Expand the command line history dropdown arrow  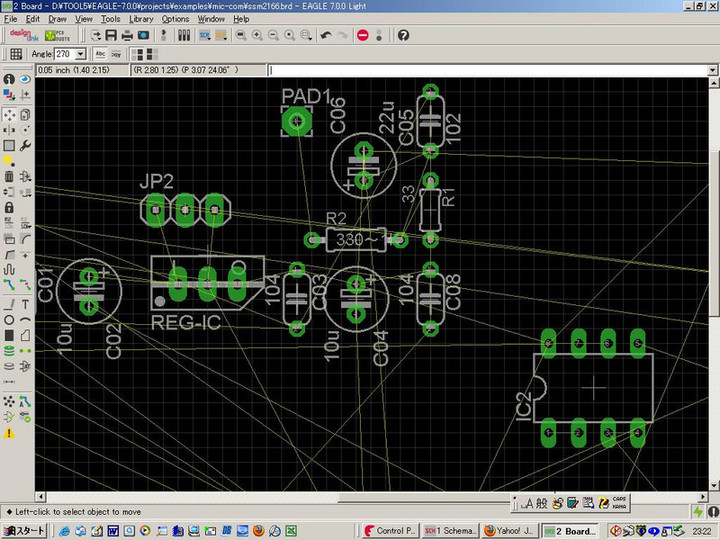click(x=711, y=71)
